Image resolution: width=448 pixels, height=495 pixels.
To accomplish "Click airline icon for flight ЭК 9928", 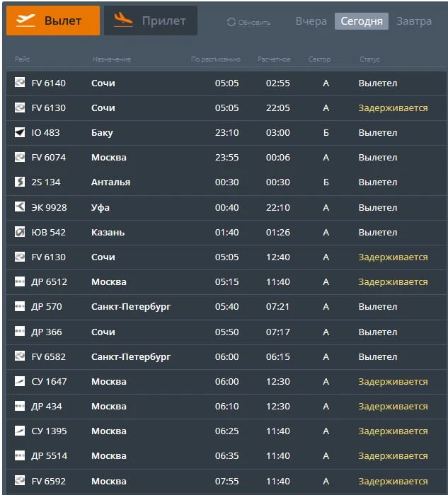I will 20,206.
